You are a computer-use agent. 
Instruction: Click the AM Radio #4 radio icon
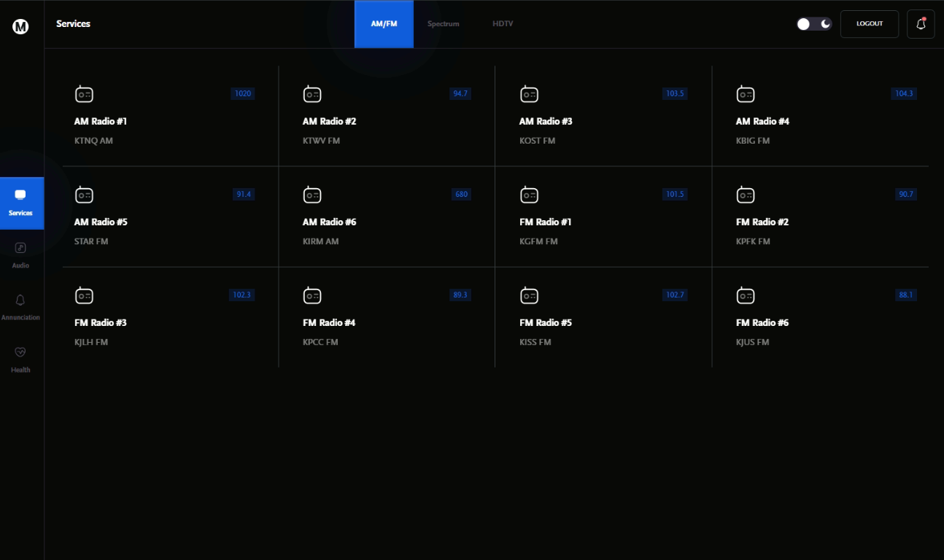(746, 94)
